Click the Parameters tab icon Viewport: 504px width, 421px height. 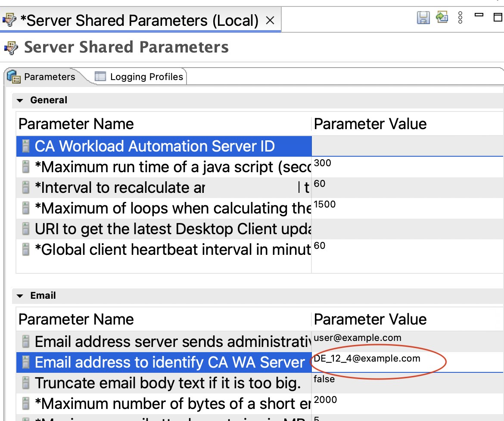coord(14,77)
